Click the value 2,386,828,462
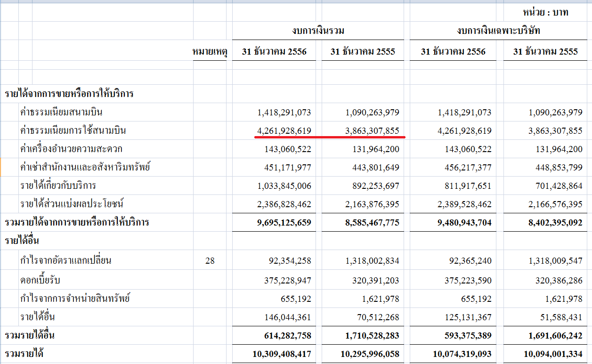Image resolution: width=592 pixels, height=364 pixels. click(x=284, y=204)
